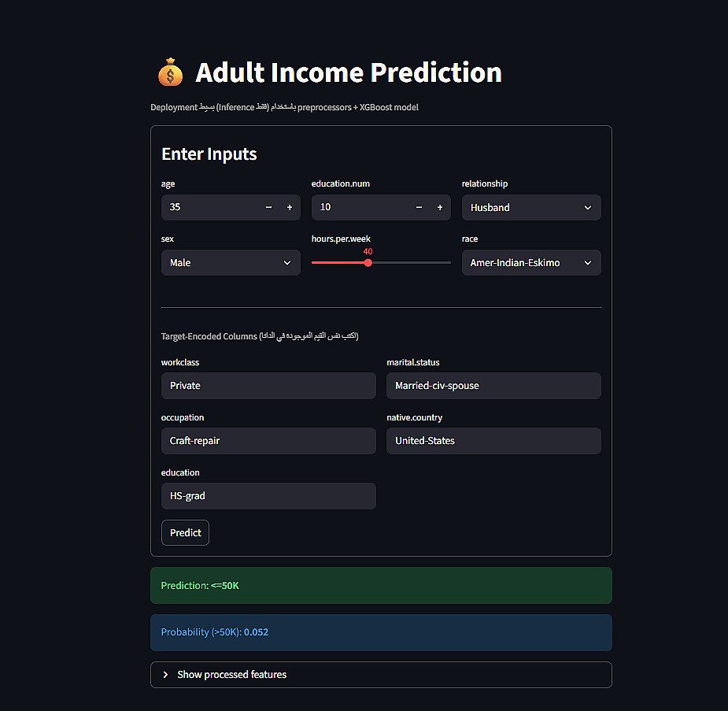The width and height of the screenshot is (728, 711).
Task: Click the age number input showing 35
Action: point(209,208)
